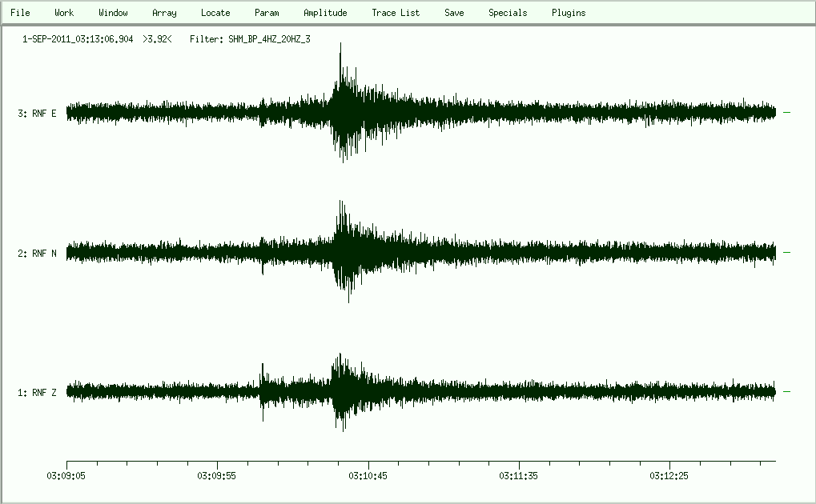
Task: Open the Specials menu
Action: click(508, 13)
